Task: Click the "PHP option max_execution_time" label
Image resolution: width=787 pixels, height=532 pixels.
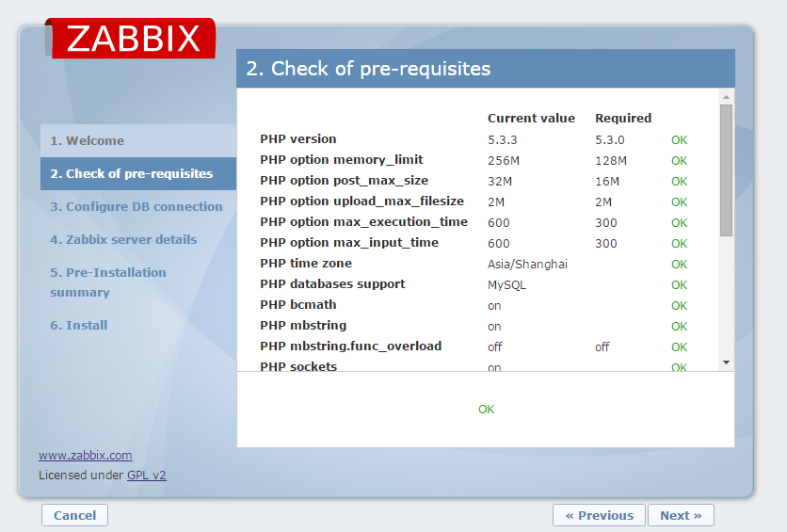Action: point(364,222)
